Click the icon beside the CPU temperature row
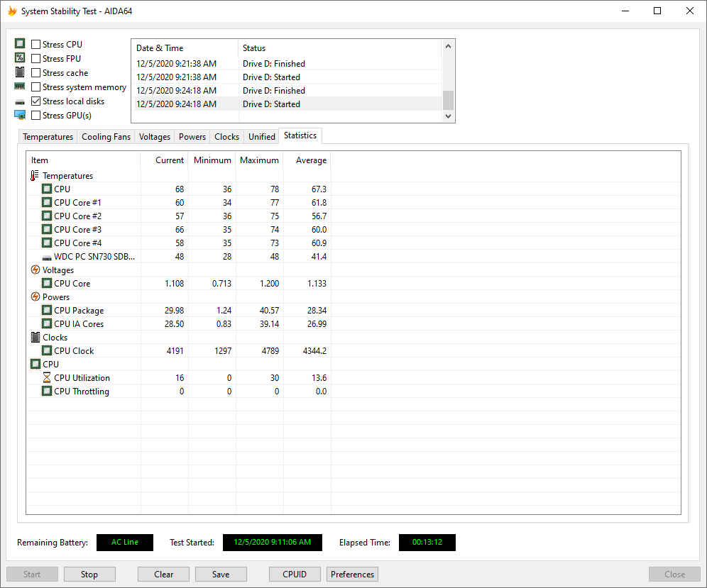 click(47, 189)
